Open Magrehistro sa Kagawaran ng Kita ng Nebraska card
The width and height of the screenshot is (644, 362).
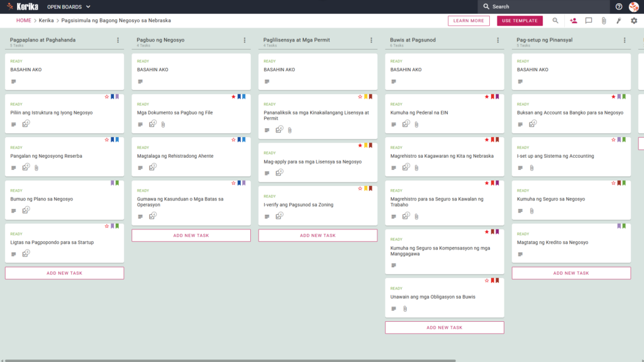(445, 156)
